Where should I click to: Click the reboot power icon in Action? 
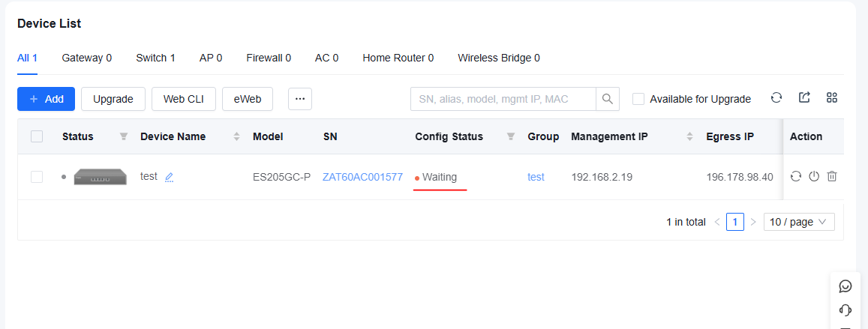pos(814,176)
